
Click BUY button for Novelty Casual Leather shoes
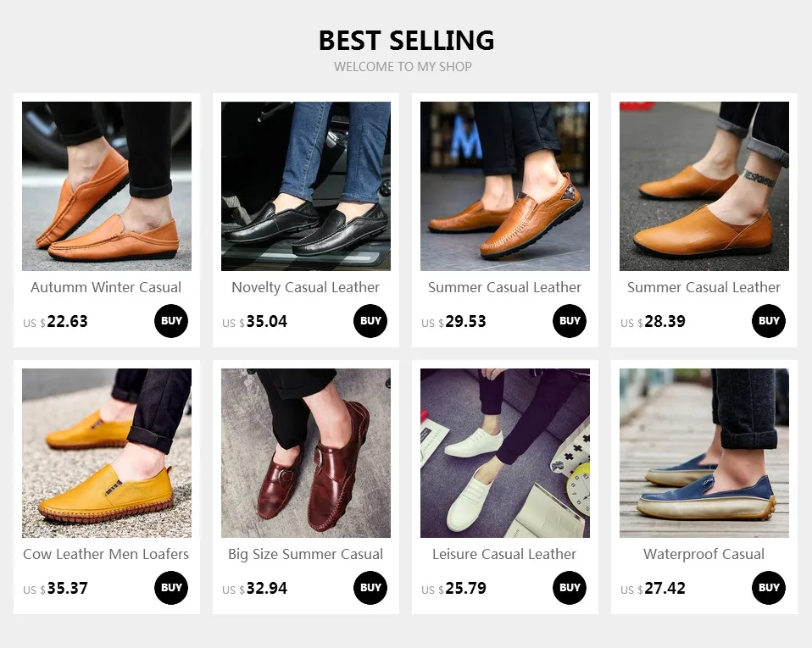370,321
